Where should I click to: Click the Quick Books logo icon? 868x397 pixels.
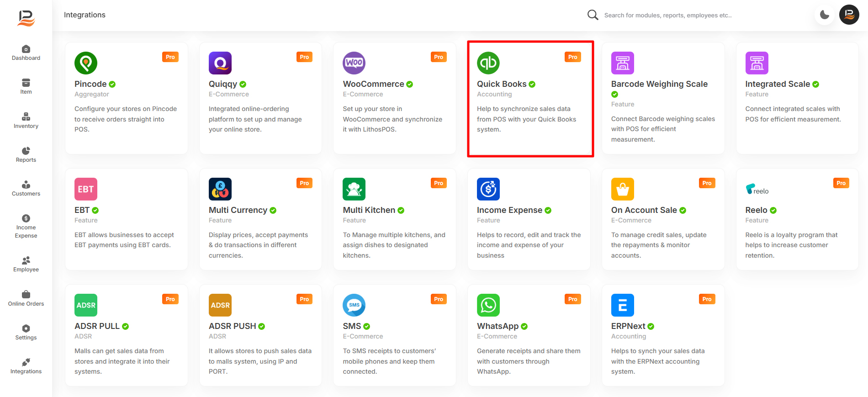tap(488, 63)
